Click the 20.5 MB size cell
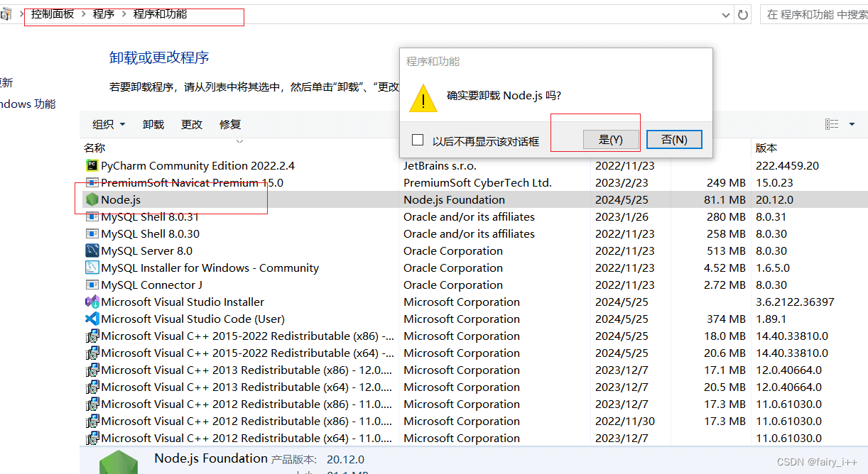The width and height of the screenshot is (868, 474). (725, 387)
